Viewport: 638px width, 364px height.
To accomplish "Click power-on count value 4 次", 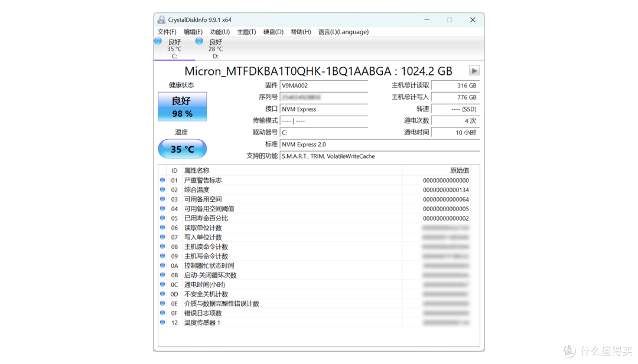I will 455,121.
